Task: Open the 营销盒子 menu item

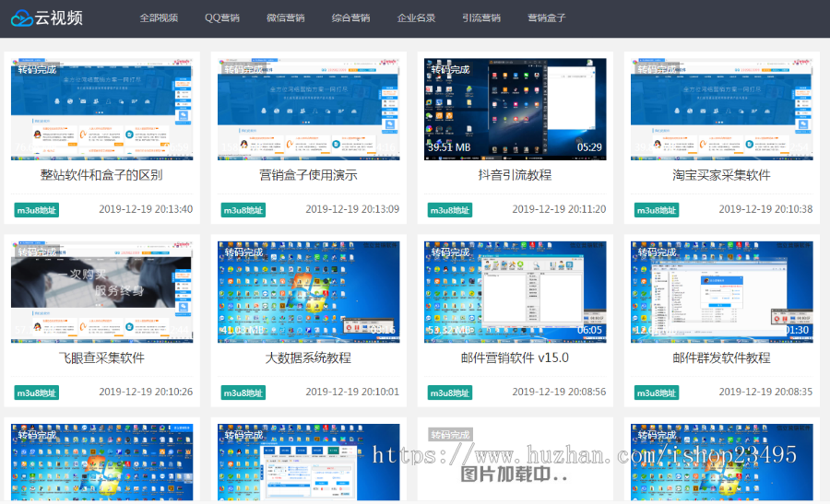Action: coord(547,18)
